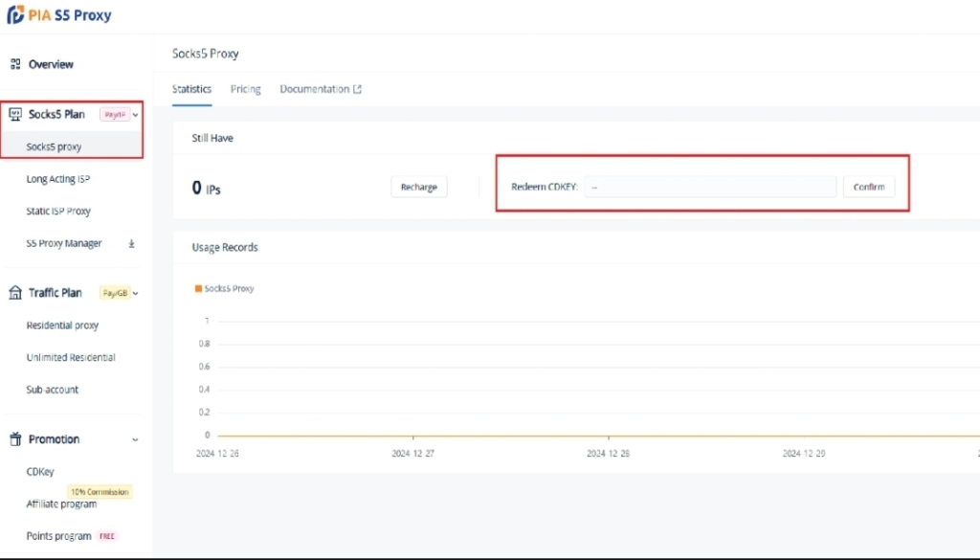Click the Confirm button
The height and width of the screenshot is (560, 980).
(869, 187)
